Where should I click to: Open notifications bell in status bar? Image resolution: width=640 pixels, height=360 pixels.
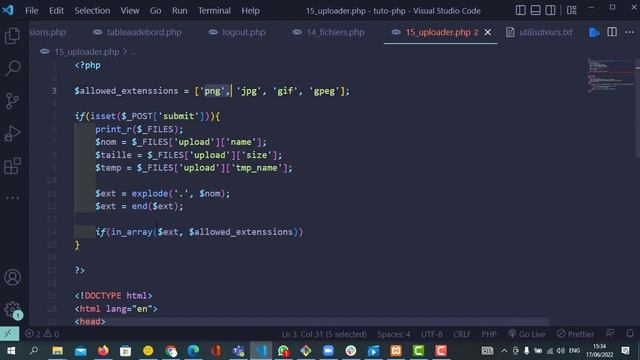tap(630, 334)
